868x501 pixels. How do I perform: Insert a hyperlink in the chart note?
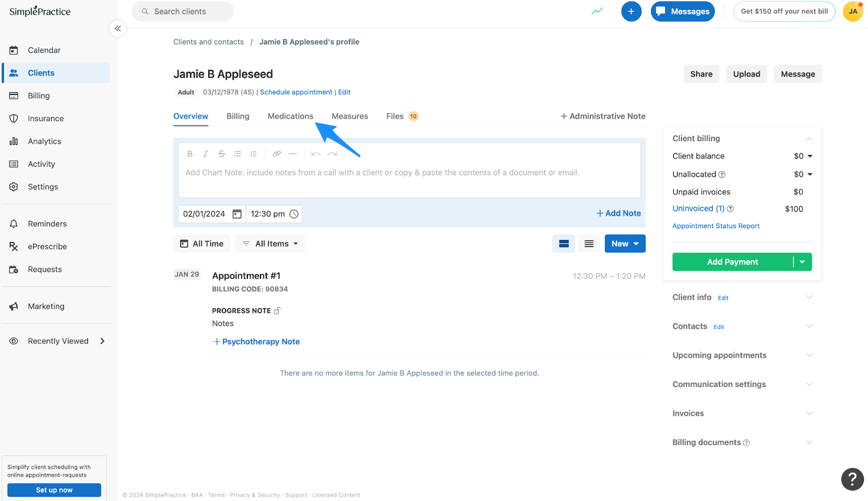tap(277, 154)
